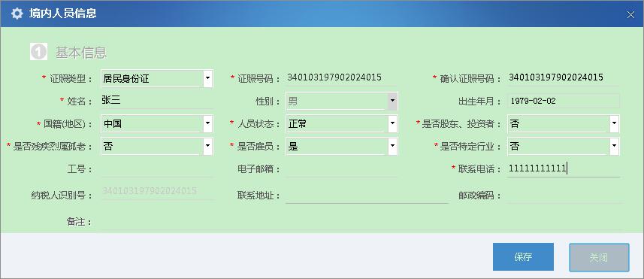The height and width of the screenshot is (279, 644).
Task: Click the 电子邮箱 input field
Action: (341, 169)
